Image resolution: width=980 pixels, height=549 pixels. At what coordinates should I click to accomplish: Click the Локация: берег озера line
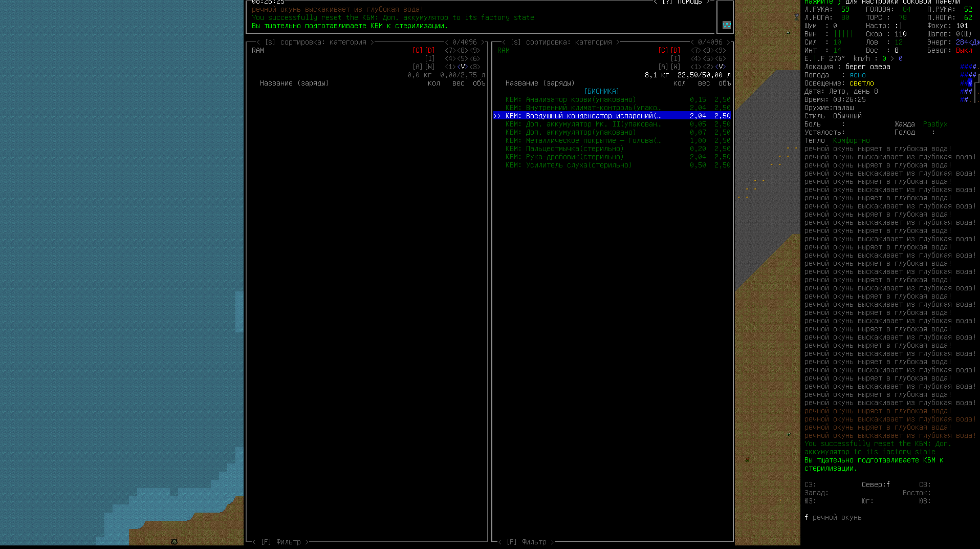click(x=847, y=67)
